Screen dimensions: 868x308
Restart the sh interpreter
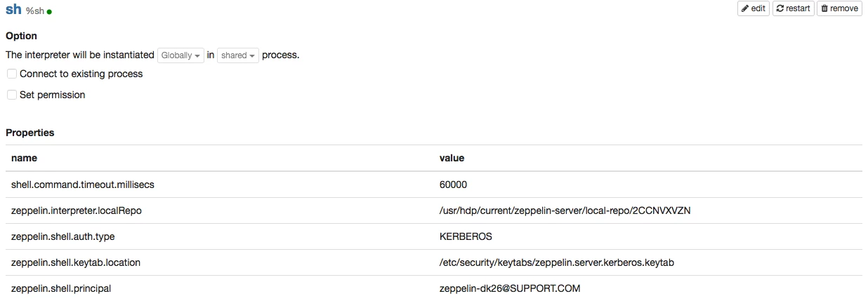pyautogui.click(x=794, y=8)
